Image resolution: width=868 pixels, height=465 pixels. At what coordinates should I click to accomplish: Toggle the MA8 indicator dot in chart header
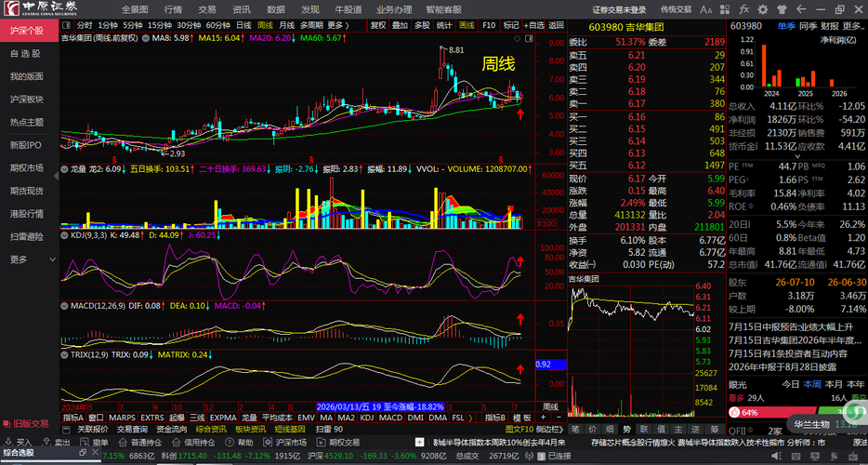(146, 38)
